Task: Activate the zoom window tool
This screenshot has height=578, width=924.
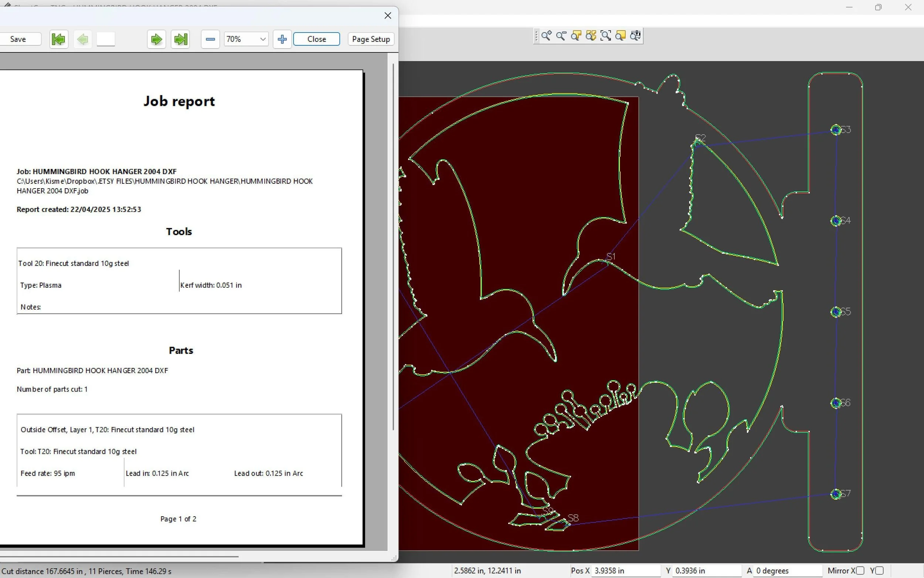Action: (606, 36)
